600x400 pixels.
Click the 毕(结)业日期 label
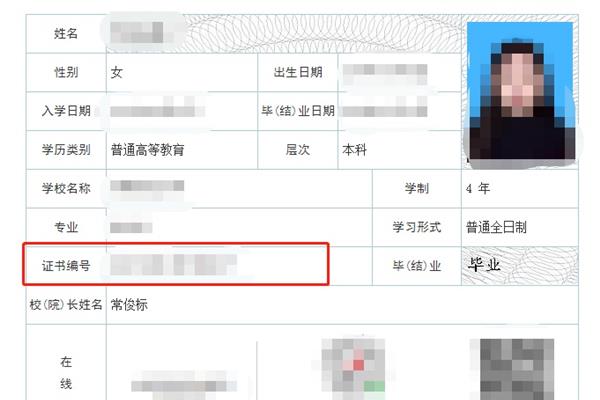pyautogui.click(x=298, y=111)
